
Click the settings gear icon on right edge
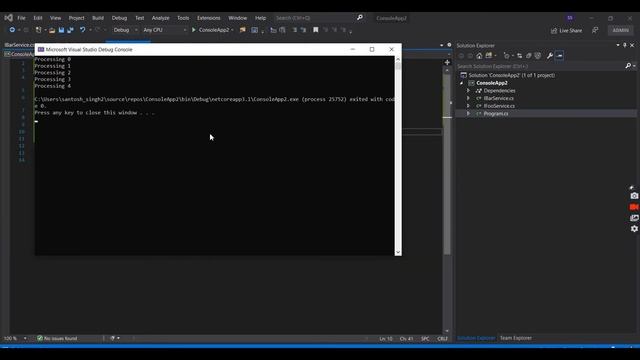tap(634, 229)
